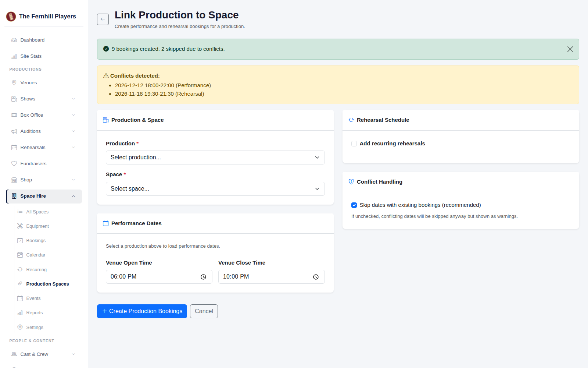Viewport: 588px width, 368px height.
Task: Open Site Stats from sidebar
Action: (x=44, y=56)
